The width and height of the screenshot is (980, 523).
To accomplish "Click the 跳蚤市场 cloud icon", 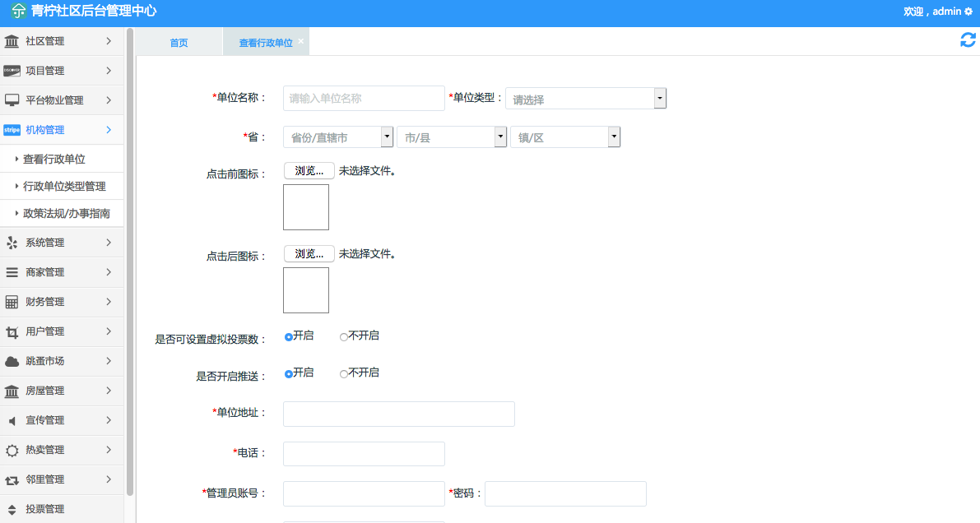I will (12, 361).
